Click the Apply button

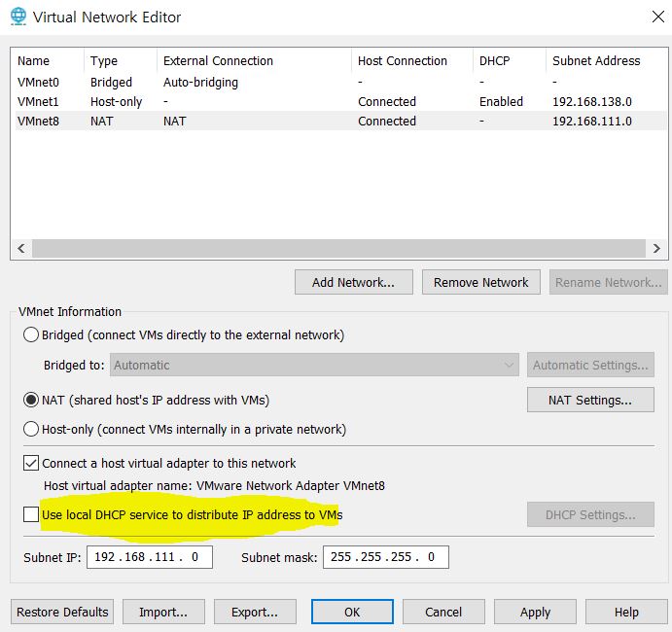click(535, 612)
